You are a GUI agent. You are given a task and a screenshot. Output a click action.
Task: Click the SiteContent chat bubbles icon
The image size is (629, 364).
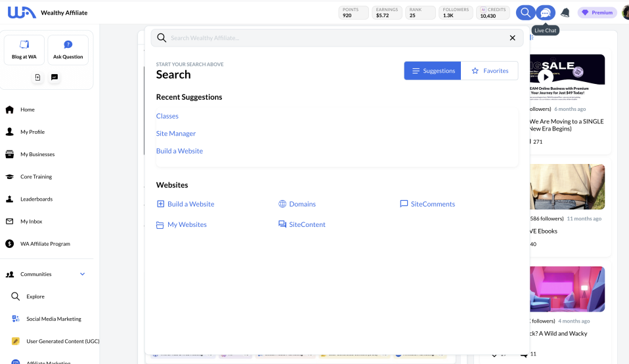click(x=282, y=224)
